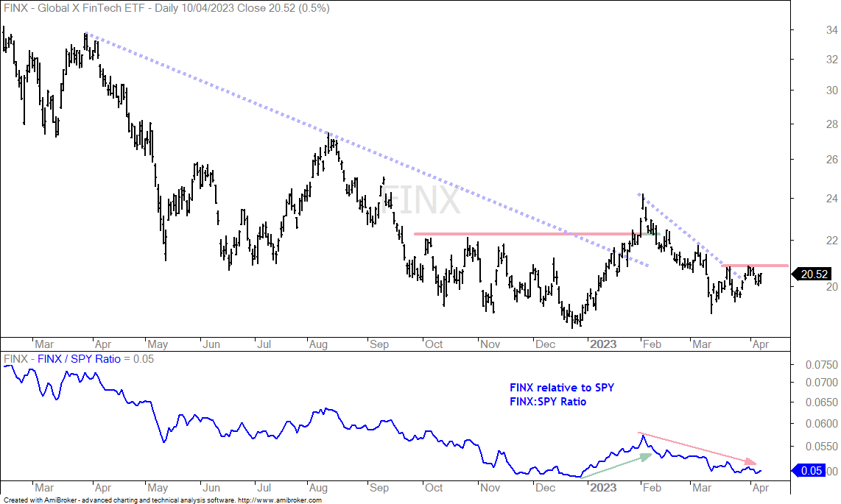This screenshot has height=504, width=841.
Task: Open the amibroker.com link in footer
Action: click(279, 500)
